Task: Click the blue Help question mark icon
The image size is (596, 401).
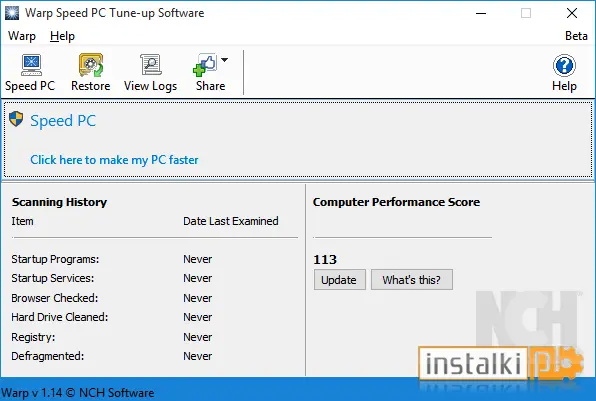Action: point(564,66)
